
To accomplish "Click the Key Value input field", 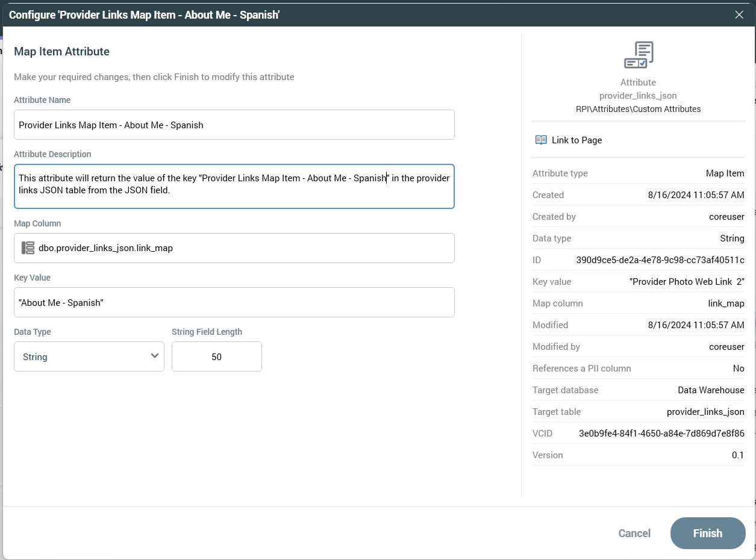I will [x=234, y=302].
